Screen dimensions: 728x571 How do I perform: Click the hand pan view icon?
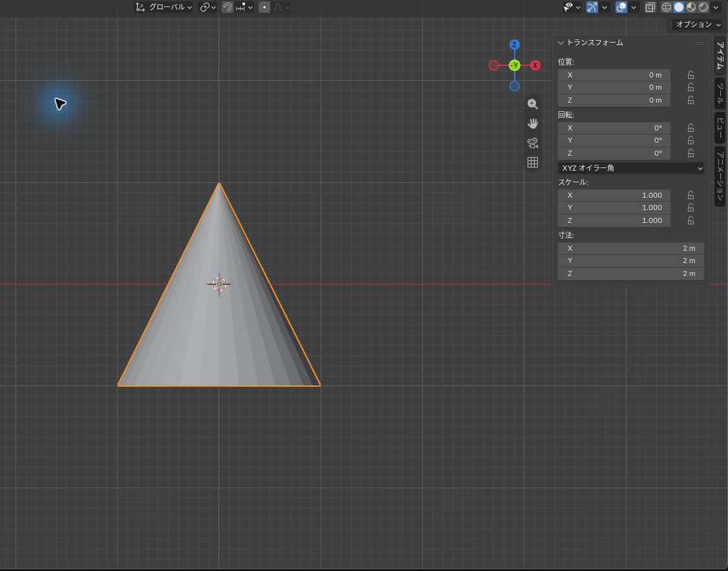(x=533, y=124)
